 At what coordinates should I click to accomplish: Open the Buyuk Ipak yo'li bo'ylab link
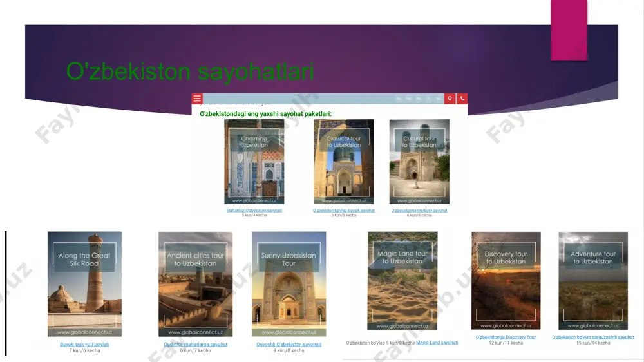click(84, 345)
